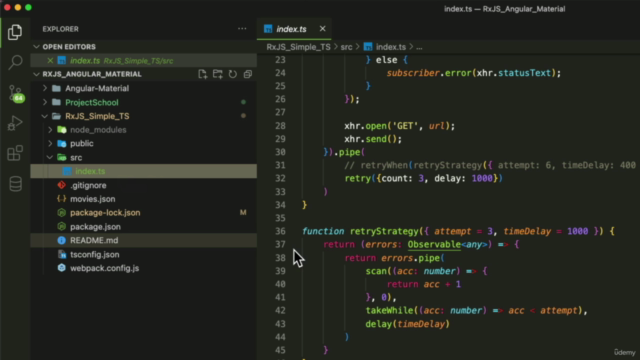640x360 pixels.
Task: Click line number 30 in the gutter
Action: (280, 152)
